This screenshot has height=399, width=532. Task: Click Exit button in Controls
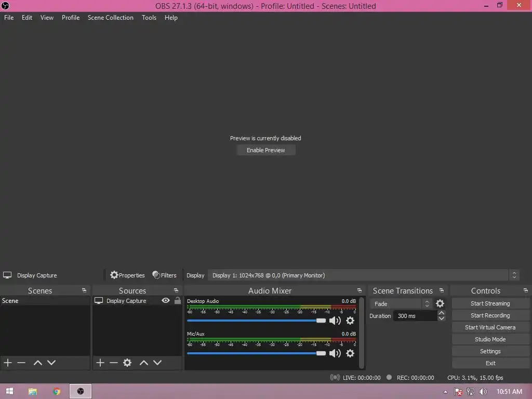[490, 363]
